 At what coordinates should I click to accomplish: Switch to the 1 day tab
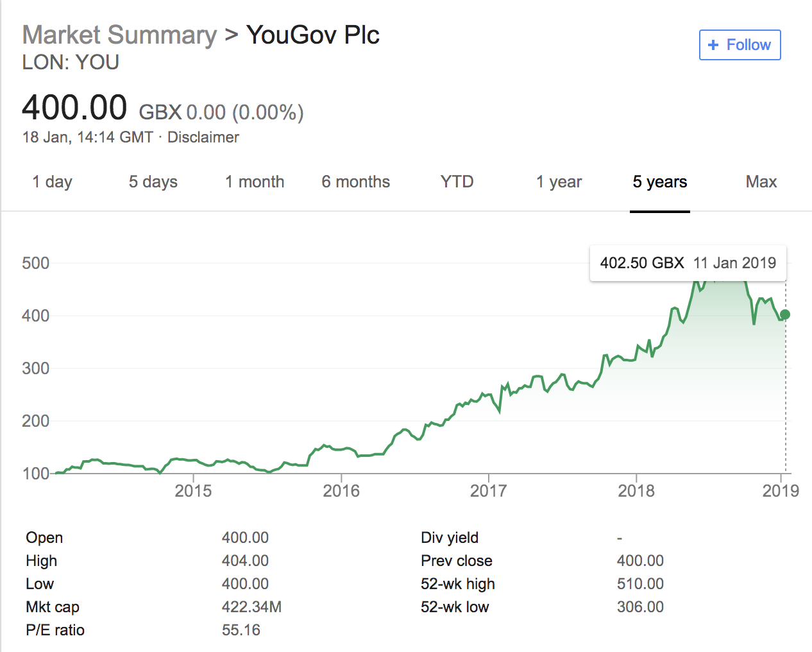(52, 182)
